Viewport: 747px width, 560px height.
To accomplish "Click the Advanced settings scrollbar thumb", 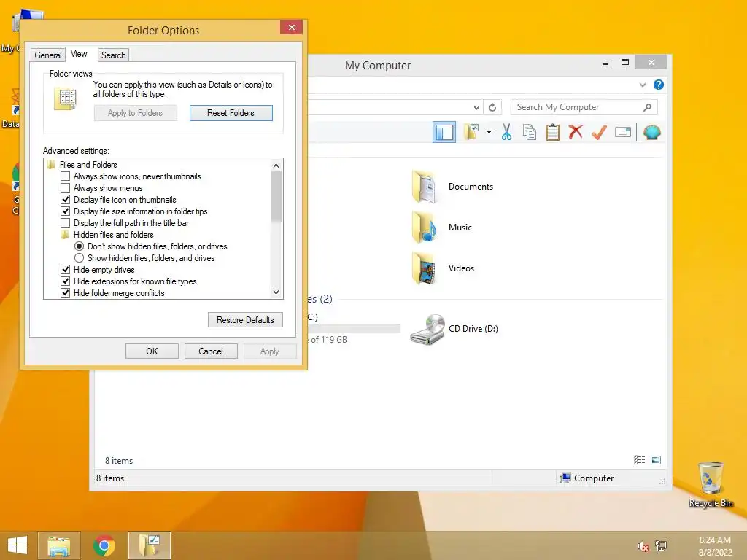I will (276, 196).
